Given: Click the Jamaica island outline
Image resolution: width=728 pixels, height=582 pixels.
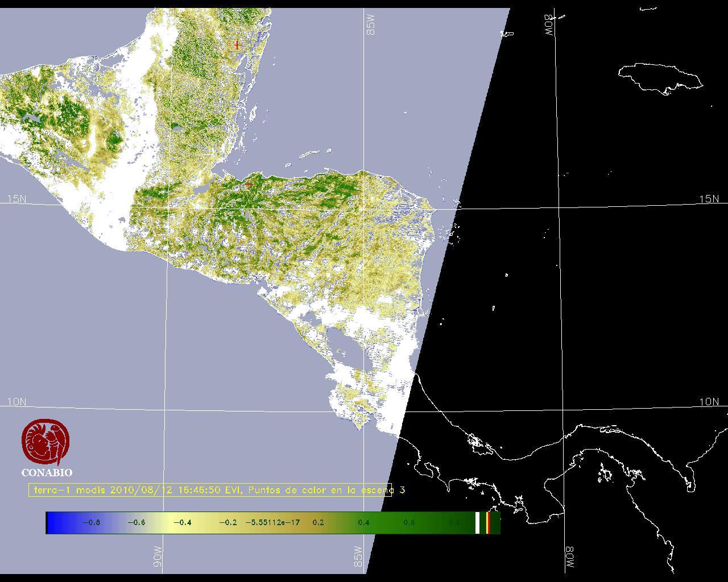Looking at the screenshot, I should coord(660,77).
